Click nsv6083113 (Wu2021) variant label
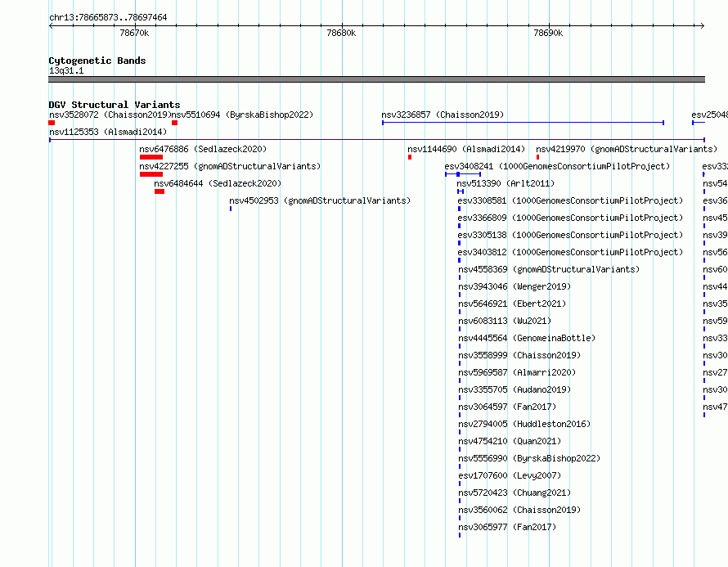Image resolution: width=728 pixels, height=567 pixels. (505, 321)
